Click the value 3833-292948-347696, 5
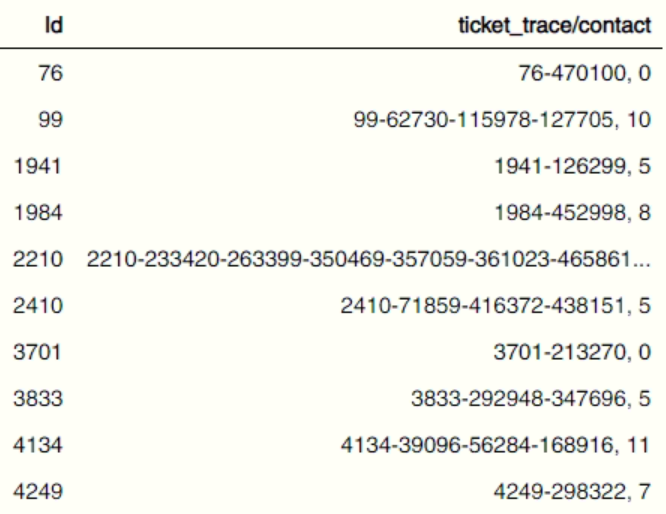This screenshot has width=666, height=514. pos(531,398)
